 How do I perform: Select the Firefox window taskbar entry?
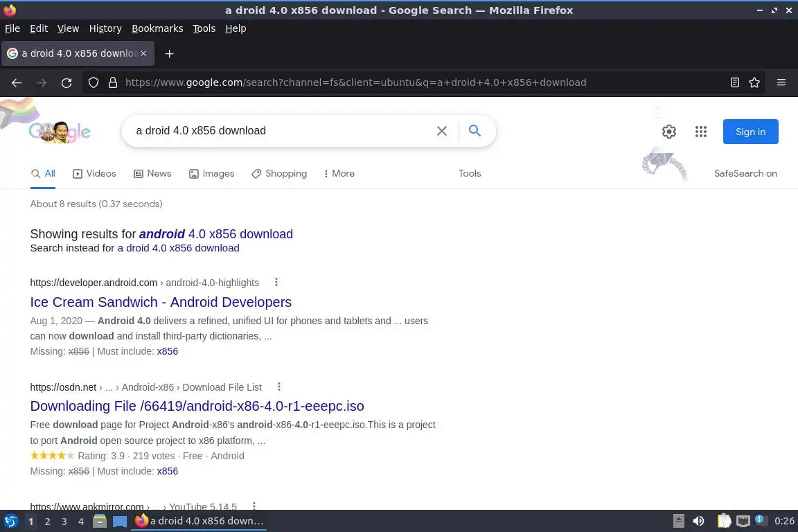(199, 521)
